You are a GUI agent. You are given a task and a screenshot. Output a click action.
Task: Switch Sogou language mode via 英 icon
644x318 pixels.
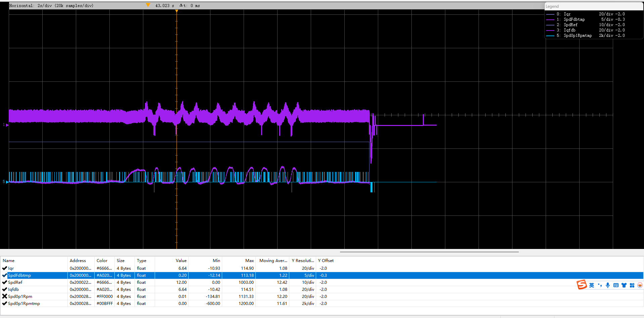[592, 285]
